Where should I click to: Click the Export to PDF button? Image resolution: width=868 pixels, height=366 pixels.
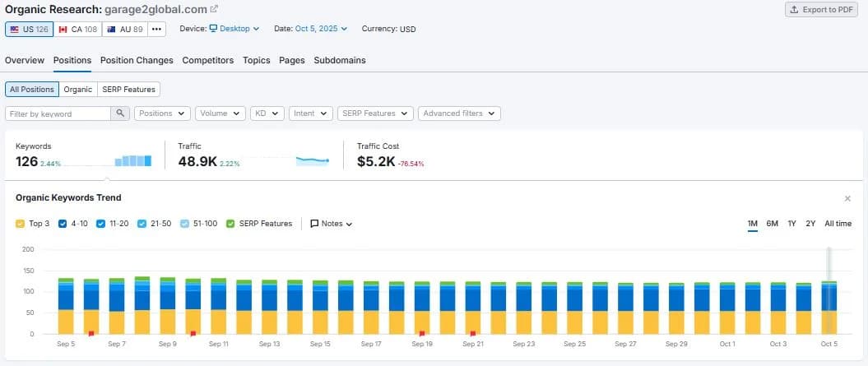(821, 9)
